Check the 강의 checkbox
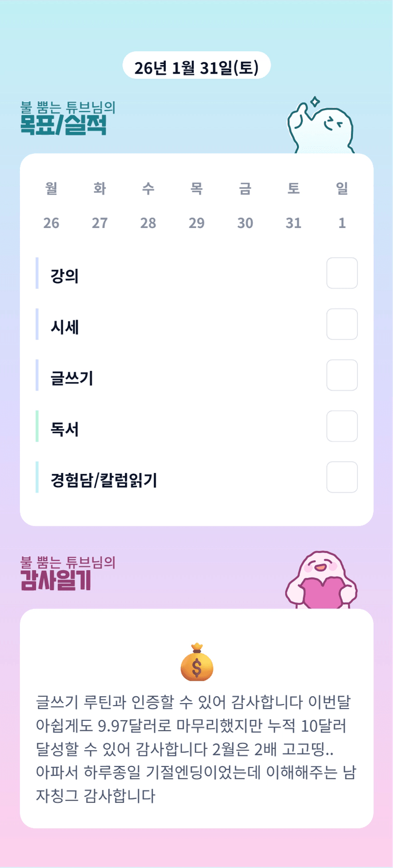 coord(342,273)
